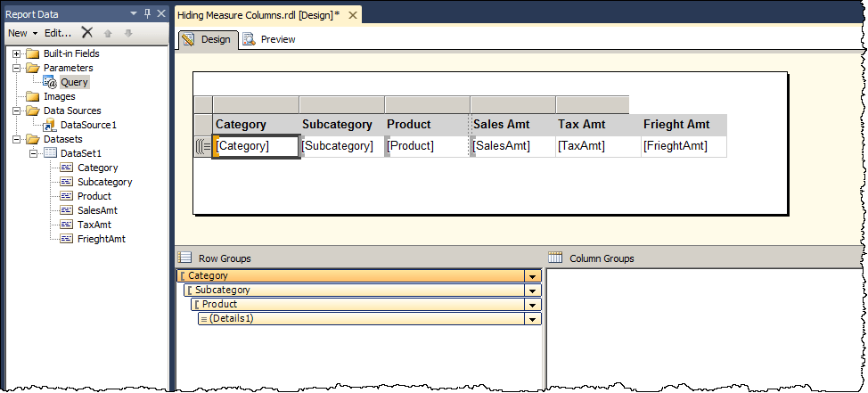
Task: Select the Images tree item
Action: 59,96
